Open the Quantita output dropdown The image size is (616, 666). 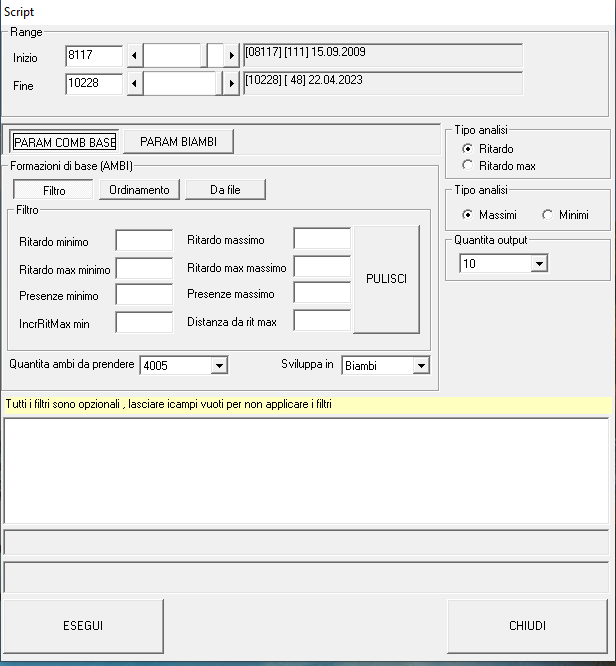539,264
